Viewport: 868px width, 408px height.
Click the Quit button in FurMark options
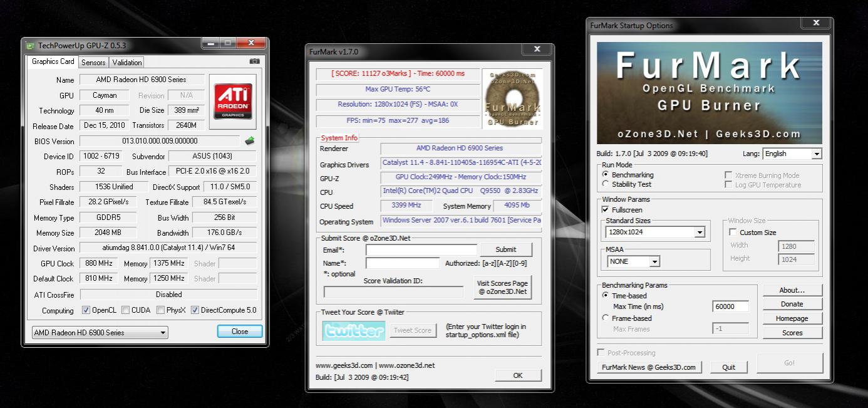[x=728, y=367]
